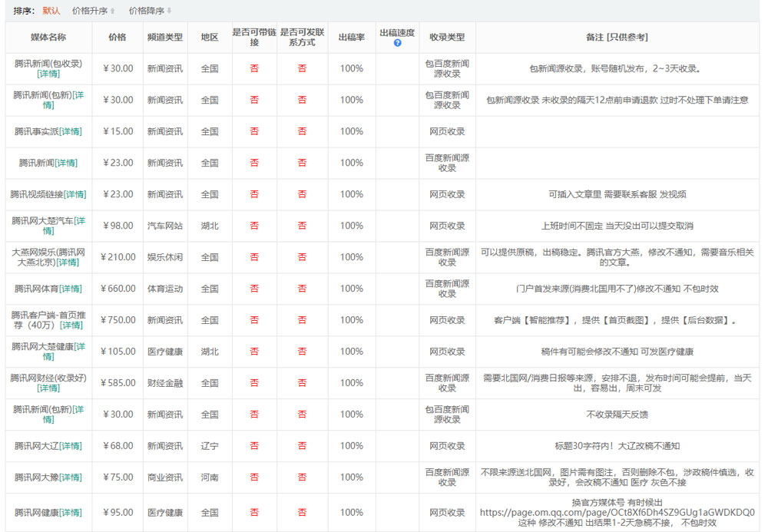Open 详情 for 腾讯网财经(收录好)
This screenshot has height=532, width=768.
(48, 388)
